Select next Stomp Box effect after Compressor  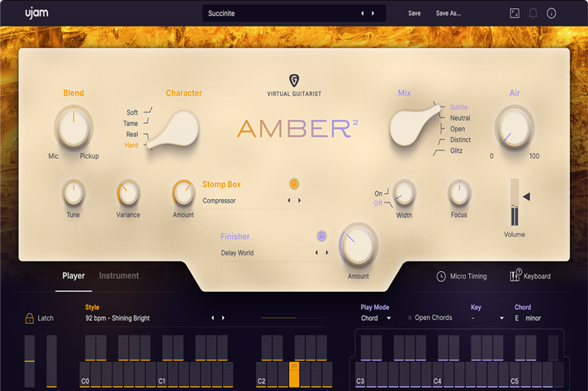click(299, 200)
